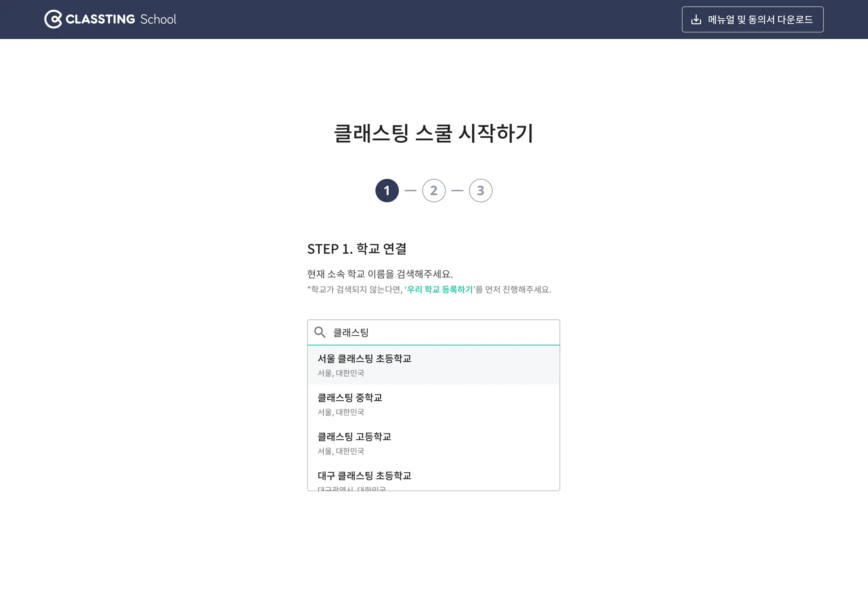Click the dash between steps 1 and 2
This screenshot has height=590, width=868.
pyautogui.click(x=410, y=191)
